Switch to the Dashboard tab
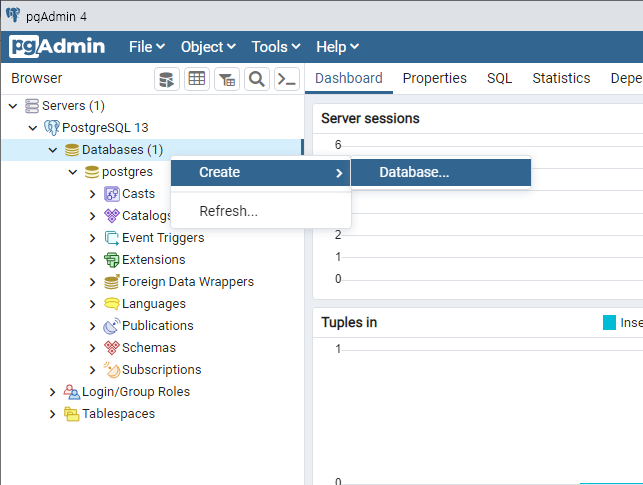643x485 pixels. point(349,78)
